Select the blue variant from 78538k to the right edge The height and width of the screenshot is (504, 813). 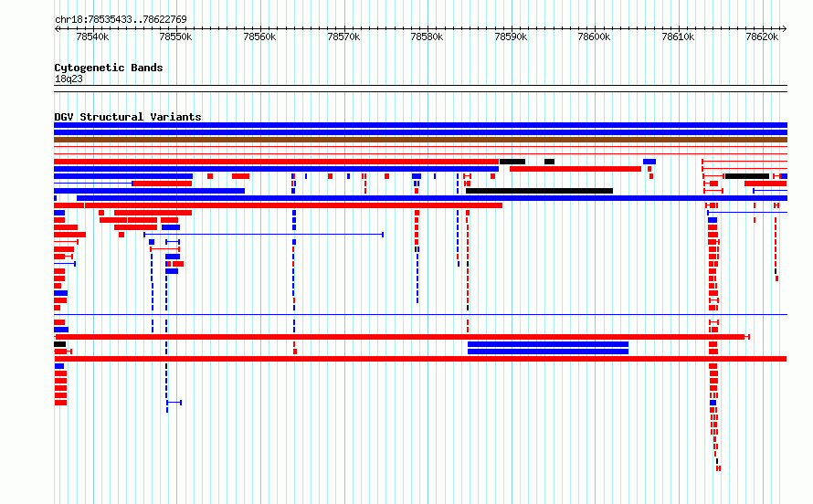pos(432,198)
